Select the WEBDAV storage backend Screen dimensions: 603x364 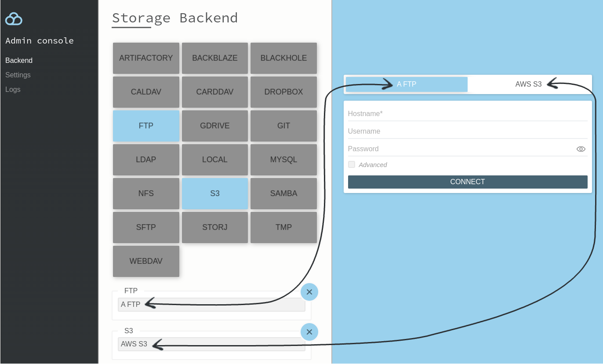tap(146, 261)
